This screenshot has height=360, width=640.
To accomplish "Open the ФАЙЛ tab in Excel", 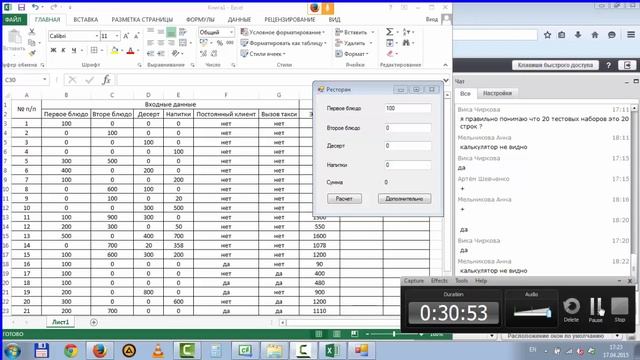I will (x=14, y=20).
